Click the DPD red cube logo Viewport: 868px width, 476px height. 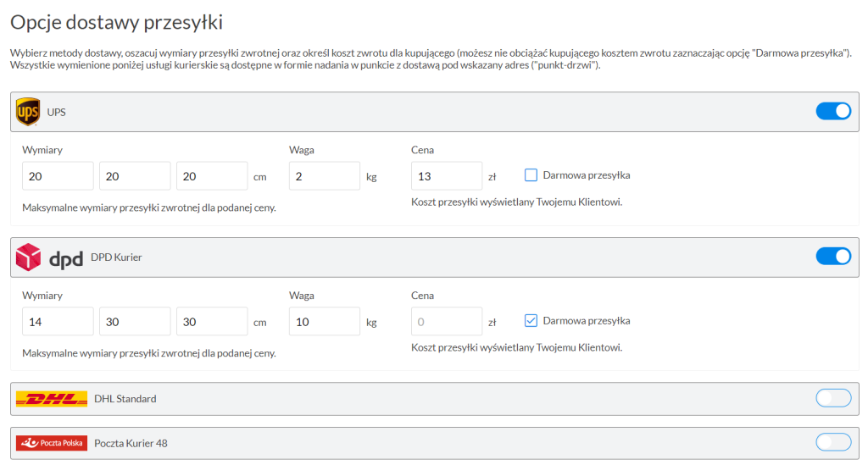tap(29, 257)
